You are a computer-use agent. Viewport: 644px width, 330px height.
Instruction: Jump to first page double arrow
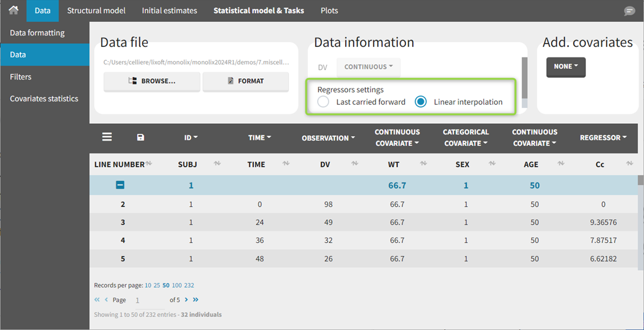[97, 300]
